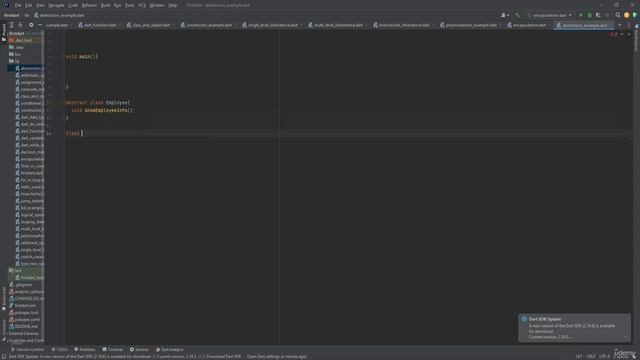Open the Refactor menu
The image size is (640, 360).
pyautogui.click(x=89, y=5)
